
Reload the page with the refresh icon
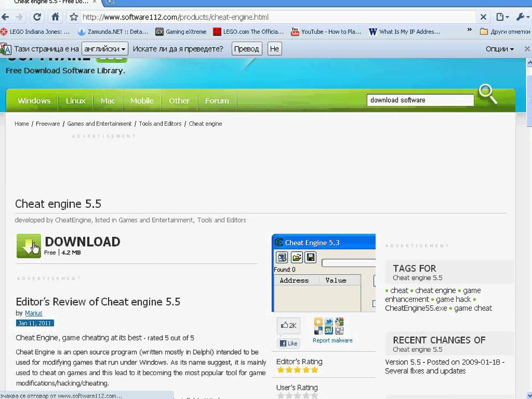pyautogui.click(x=37, y=17)
